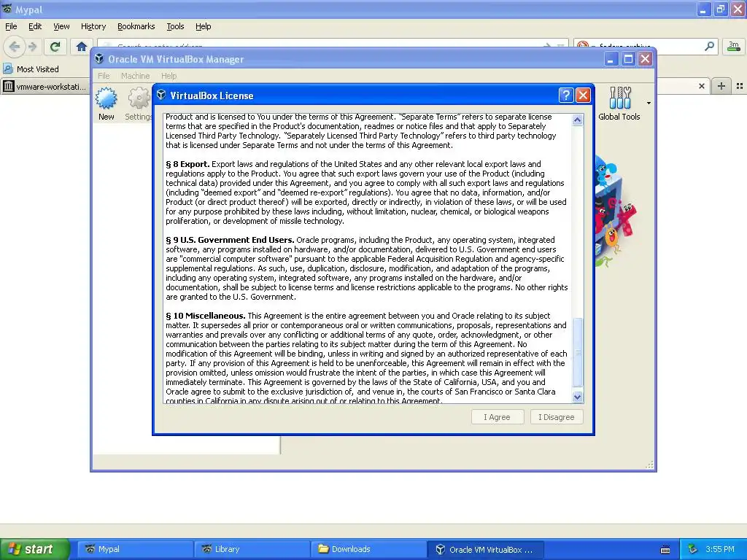The image size is (747, 560).
Task: Click the VirtualBox welcome mascot image
Action: (616, 212)
